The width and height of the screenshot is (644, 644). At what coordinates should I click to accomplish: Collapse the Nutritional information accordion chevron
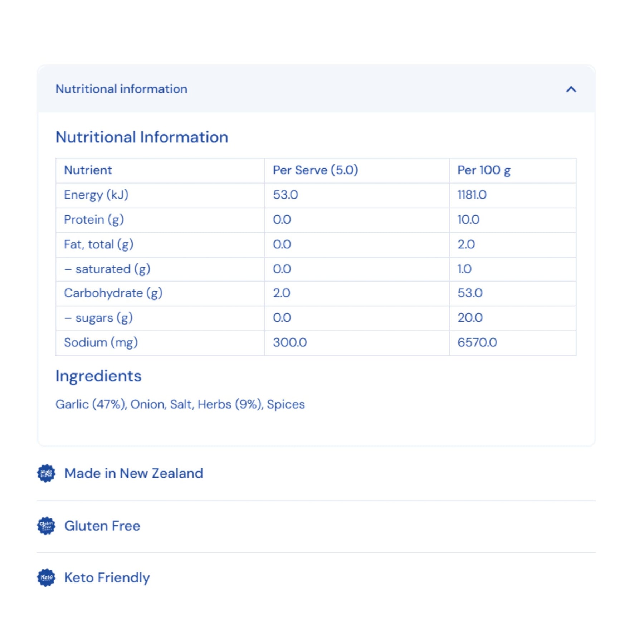pyautogui.click(x=571, y=89)
